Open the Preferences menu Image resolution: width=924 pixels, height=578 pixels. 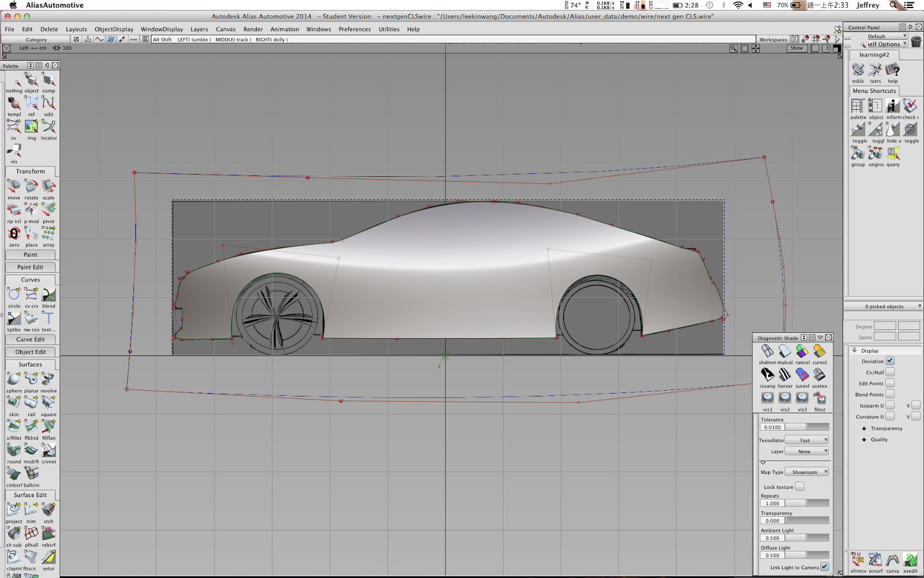pos(354,29)
